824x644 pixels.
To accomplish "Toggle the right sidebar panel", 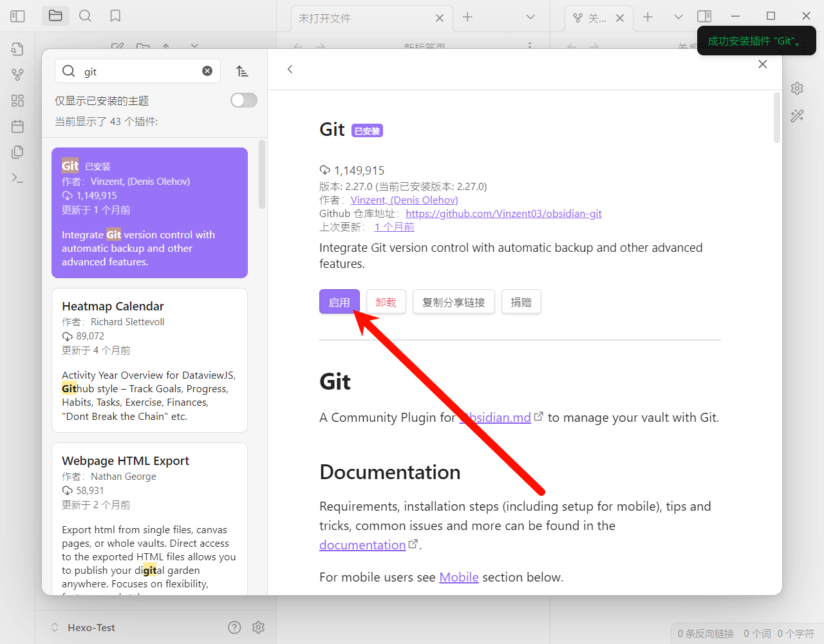I will click(704, 16).
